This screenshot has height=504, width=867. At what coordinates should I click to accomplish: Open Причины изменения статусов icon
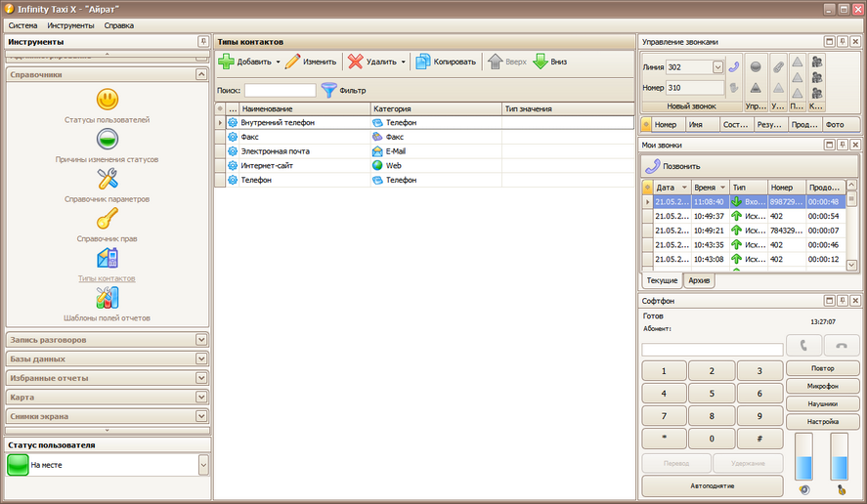108,140
